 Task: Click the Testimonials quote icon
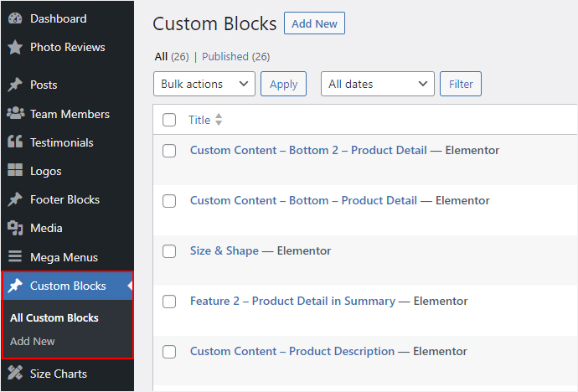(x=15, y=142)
